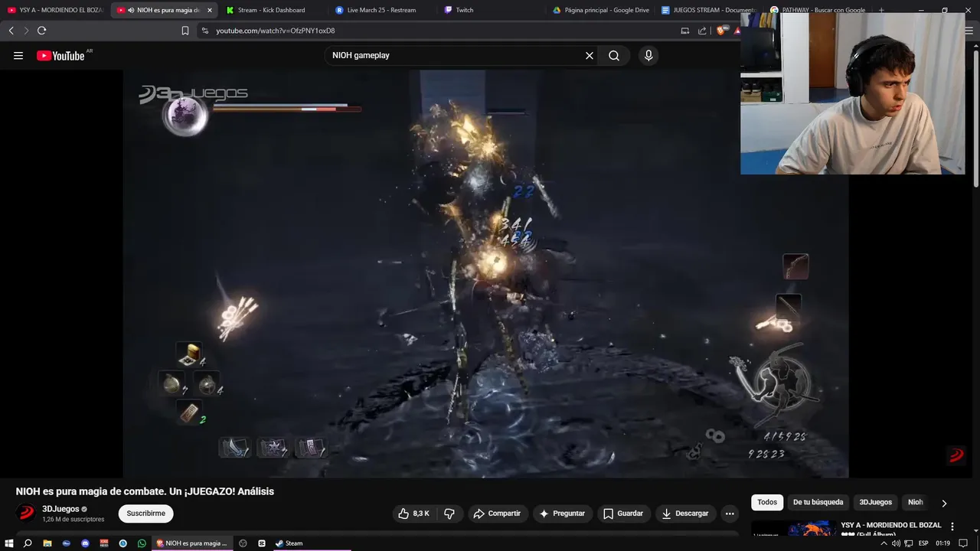Open a new browser tab

(x=881, y=10)
